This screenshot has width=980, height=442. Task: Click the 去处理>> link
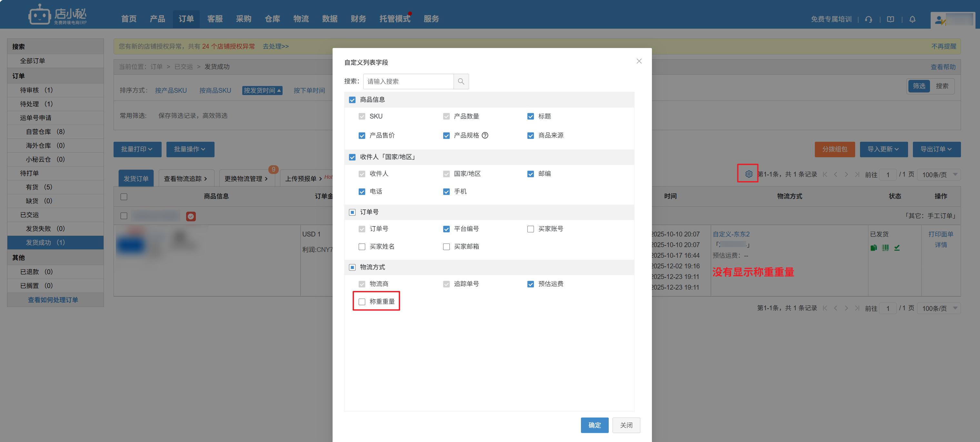[275, 46]
